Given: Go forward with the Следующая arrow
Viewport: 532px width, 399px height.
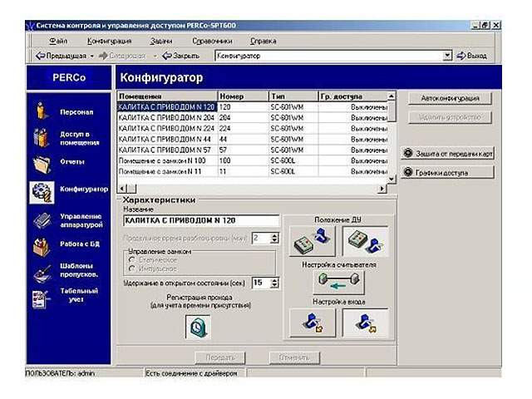Looking at the screenshot, I should (x=122, y=56).
